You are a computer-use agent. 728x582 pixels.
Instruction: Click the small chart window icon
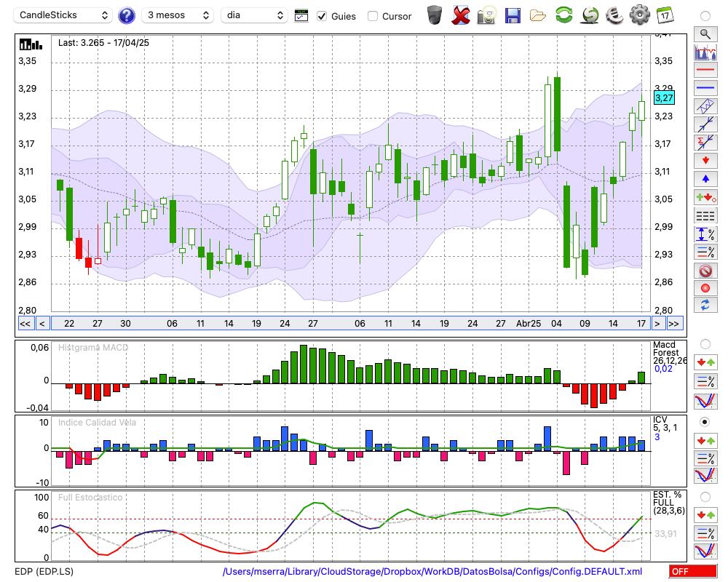tap(301, 16)
